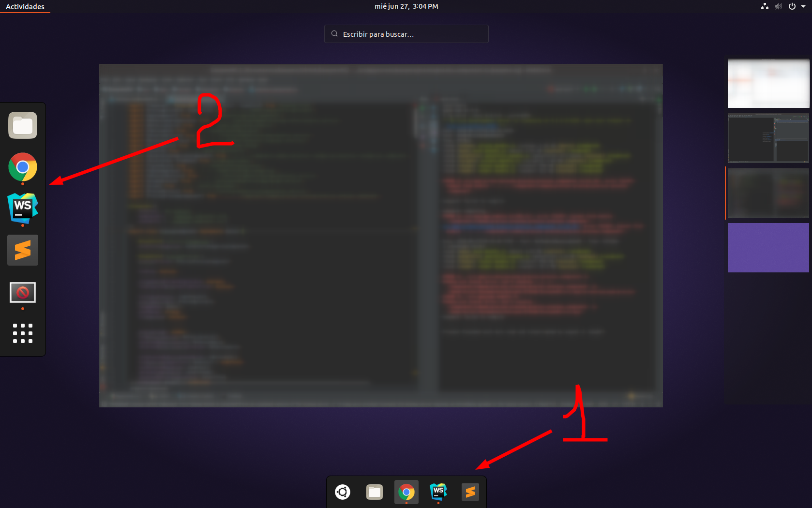Open Files from the left dock
812x508 pixels.
pos(23,125)
